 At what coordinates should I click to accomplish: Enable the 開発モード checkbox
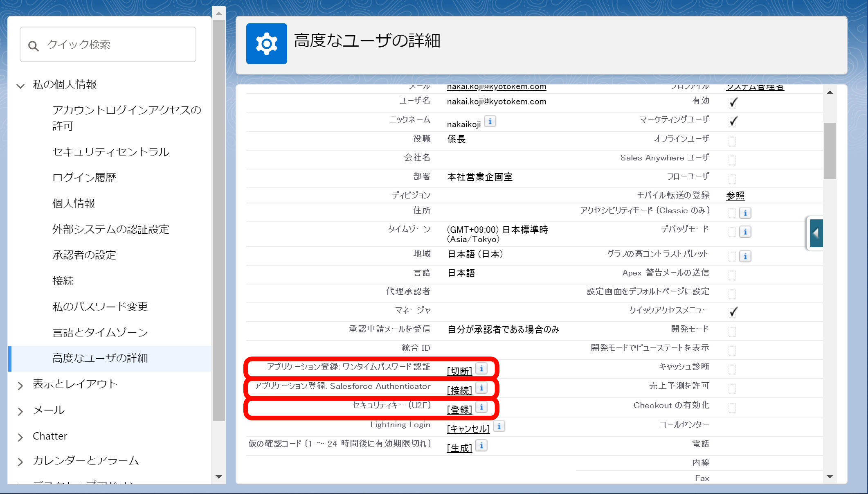pyautogui.click(x=732, y=332)
